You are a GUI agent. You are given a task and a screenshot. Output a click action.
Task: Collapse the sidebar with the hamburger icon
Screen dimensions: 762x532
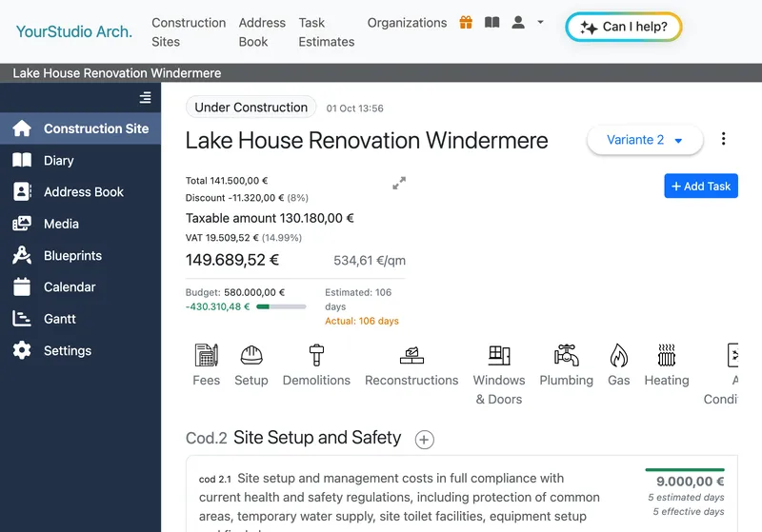(145, 98)
